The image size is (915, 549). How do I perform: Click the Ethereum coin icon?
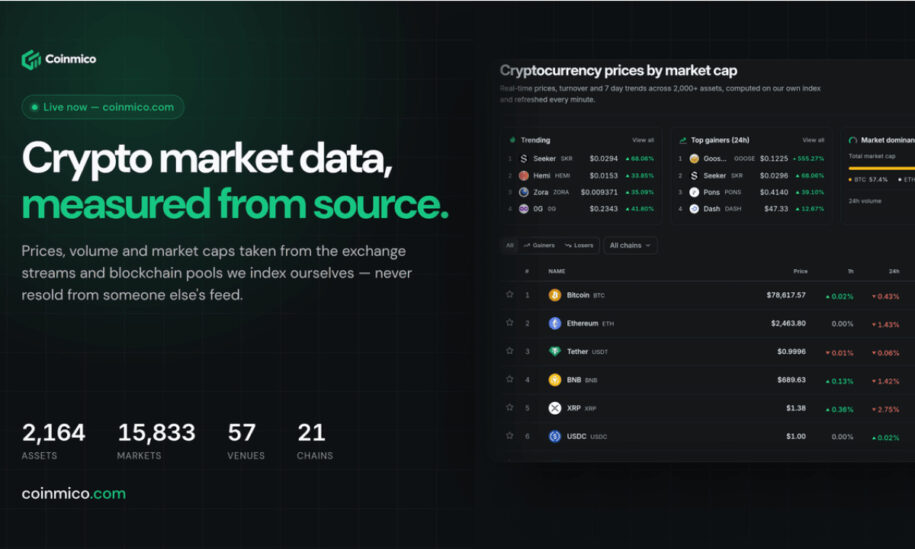click(554, 323)
